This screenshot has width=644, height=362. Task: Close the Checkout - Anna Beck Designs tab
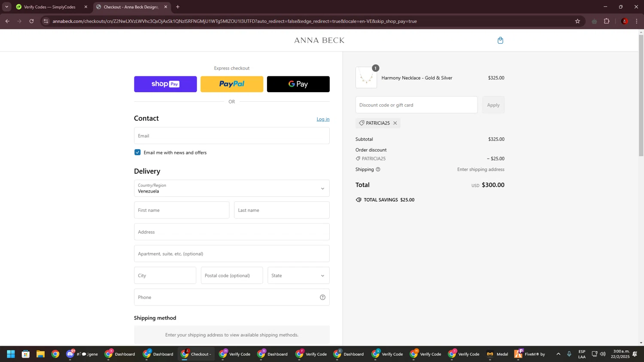(166, 7)
